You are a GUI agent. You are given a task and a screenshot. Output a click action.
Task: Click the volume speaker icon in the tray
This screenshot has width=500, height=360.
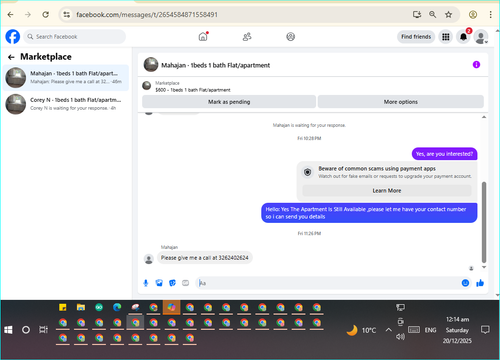400,337
